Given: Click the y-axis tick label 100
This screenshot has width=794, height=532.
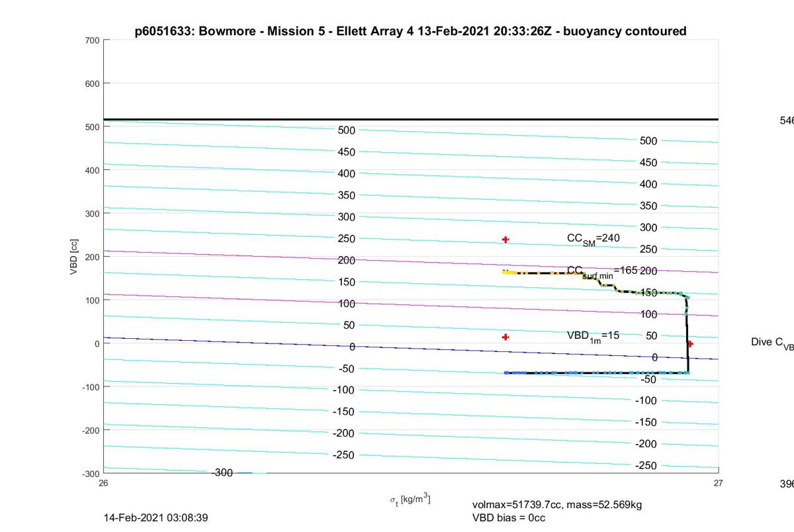Looking at the screenshot, I should tap(91, 300).
